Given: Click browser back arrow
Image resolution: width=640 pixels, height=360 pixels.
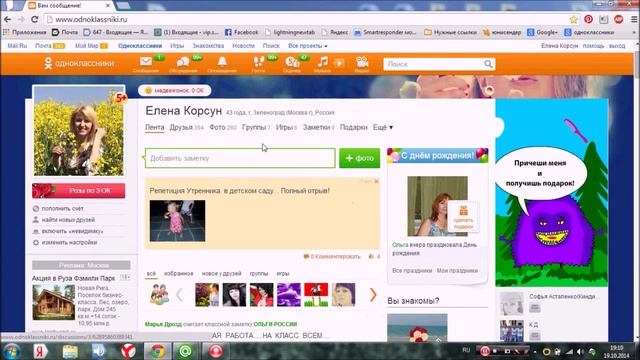Looking at the screenshot, I should (x=8, y=19).
